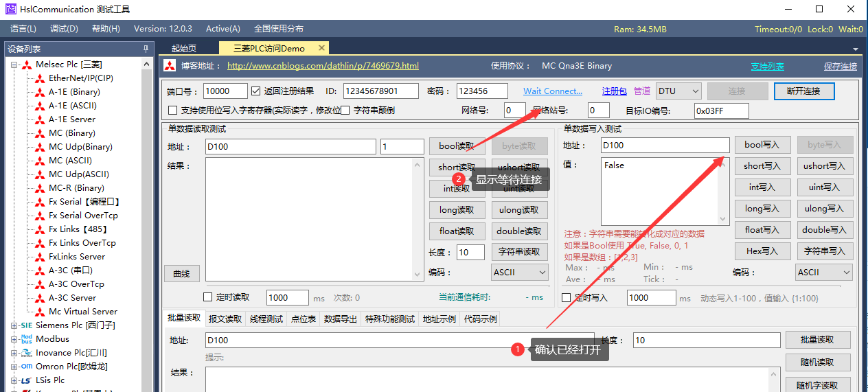This screenshot has height=392, width=868.
Task: Switch to the 线程测试 tab
Action: [266, 319]
